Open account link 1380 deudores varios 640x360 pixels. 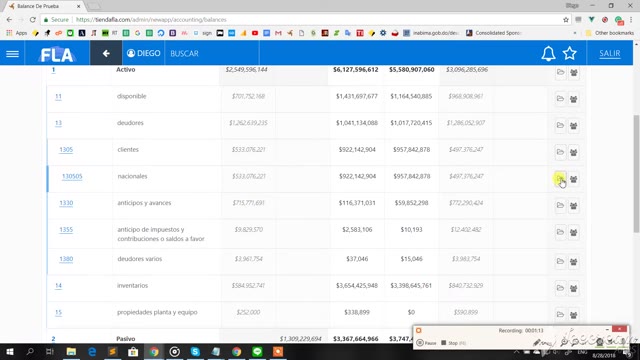[x=66, y=259]
